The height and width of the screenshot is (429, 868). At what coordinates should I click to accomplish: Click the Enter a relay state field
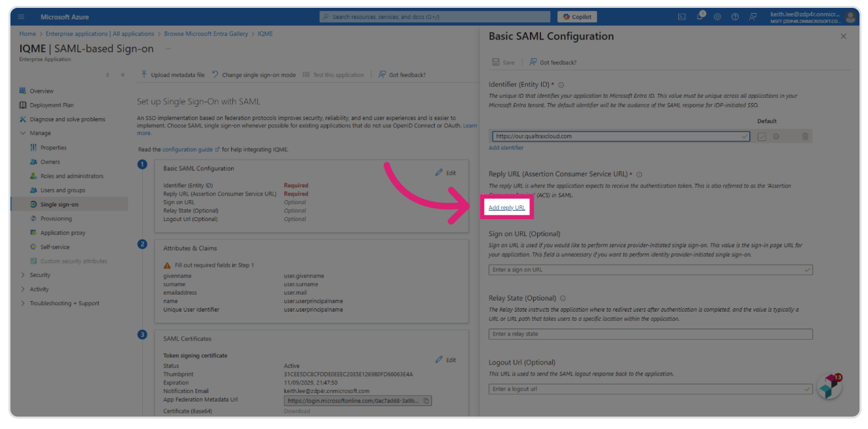(651, 334)
